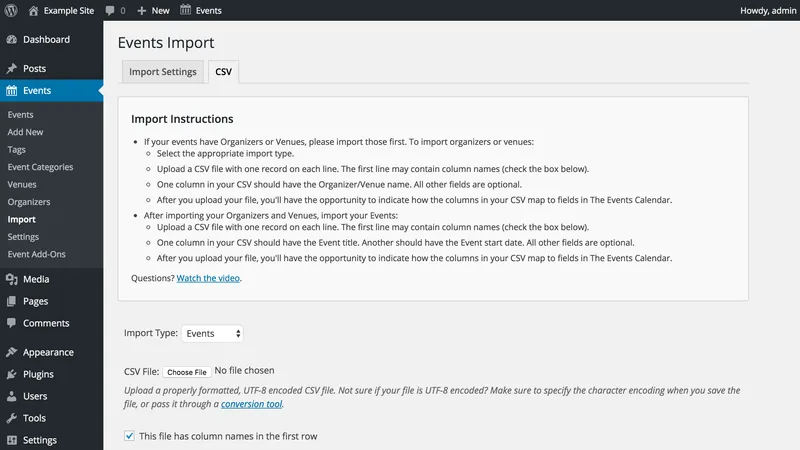
Task: Click the Plugins plug icon
Action: coord(11,374)
